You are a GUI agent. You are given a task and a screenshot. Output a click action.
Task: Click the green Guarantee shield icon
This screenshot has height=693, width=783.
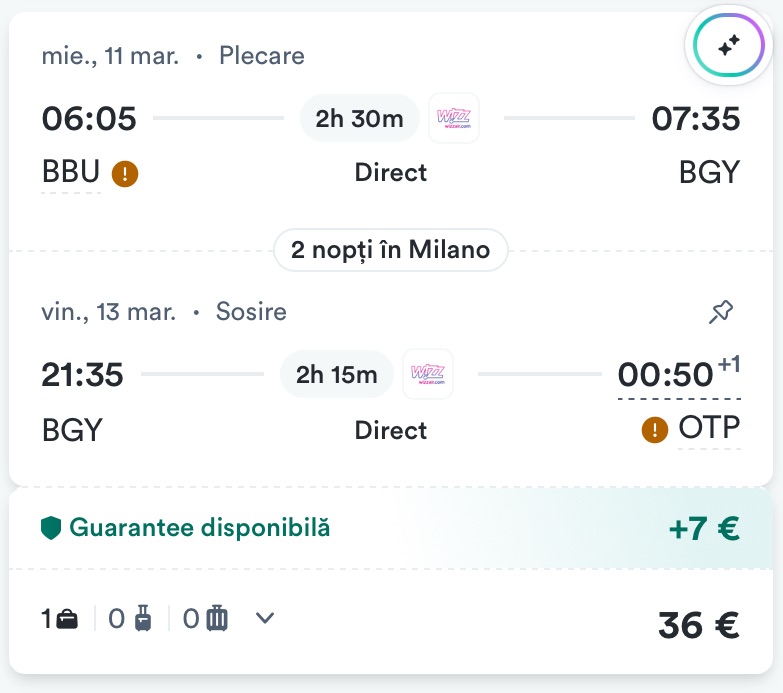[x=51, y=527]
